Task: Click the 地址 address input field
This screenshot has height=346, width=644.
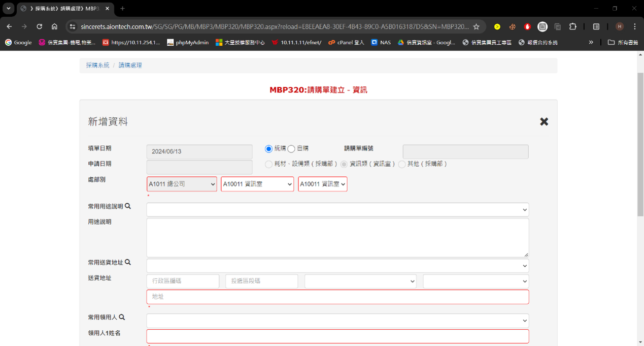Action: point(337,297)
